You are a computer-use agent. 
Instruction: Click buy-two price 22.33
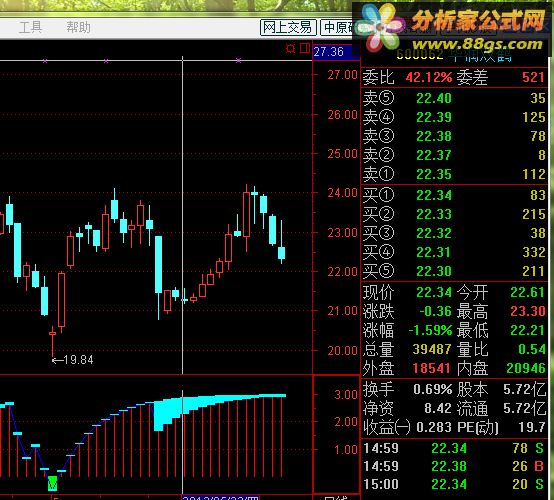tap(434, 214)
